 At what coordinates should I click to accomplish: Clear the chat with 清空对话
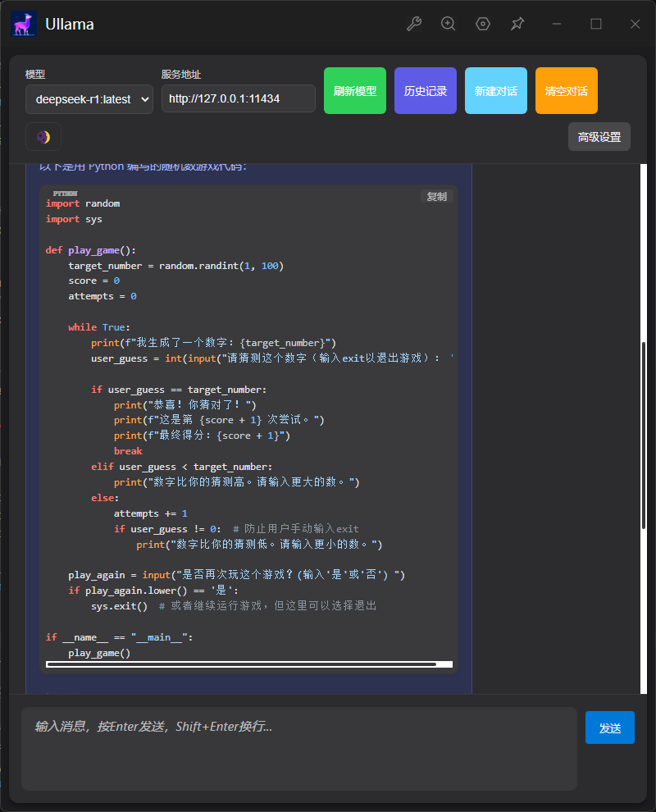pyautogui.click(x=567, y=90)
